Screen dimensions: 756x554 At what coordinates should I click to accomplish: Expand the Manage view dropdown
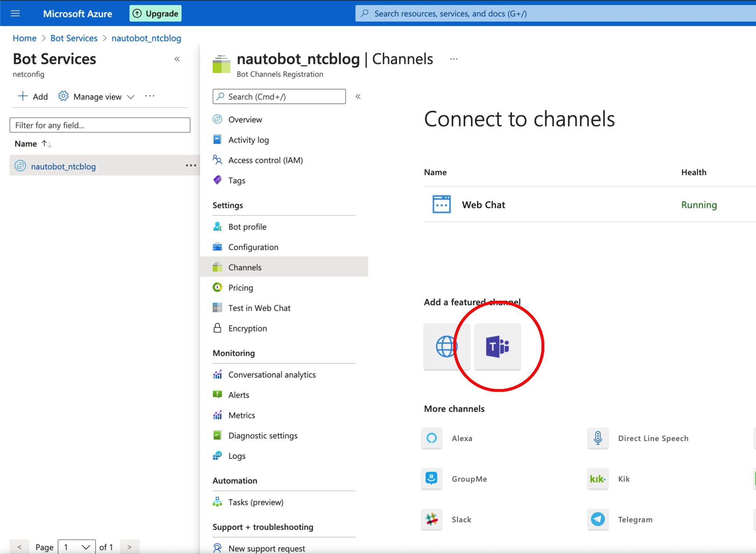pos(130,96)
